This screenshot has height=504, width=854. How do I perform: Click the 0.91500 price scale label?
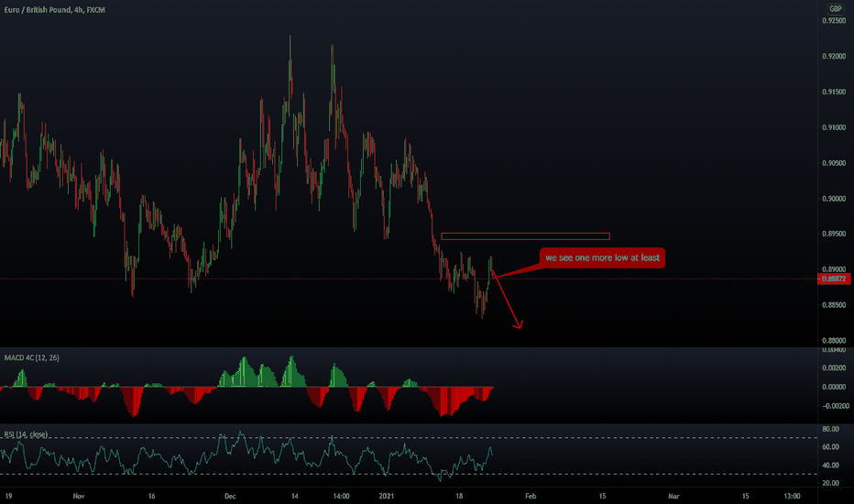click(x=834, y=92)
